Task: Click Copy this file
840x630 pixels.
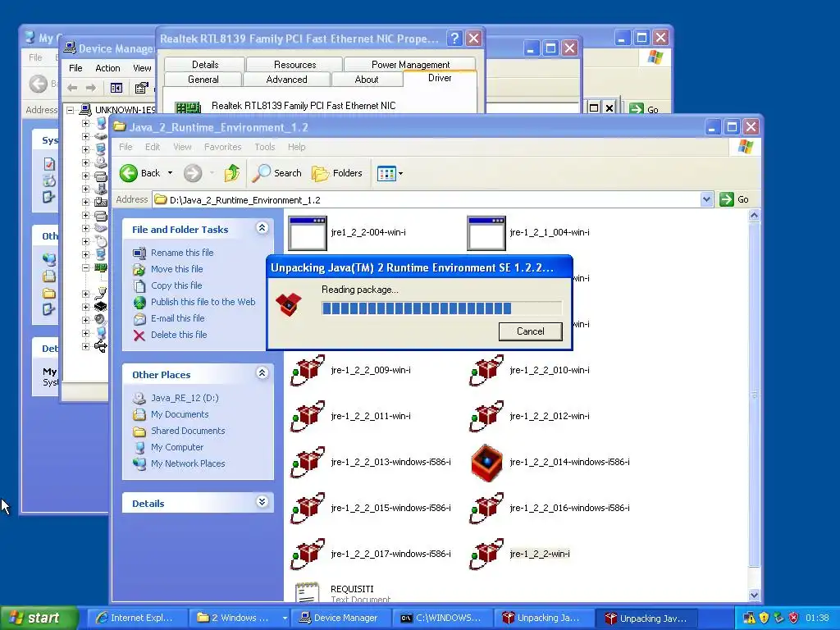Action: click(176, 285)
